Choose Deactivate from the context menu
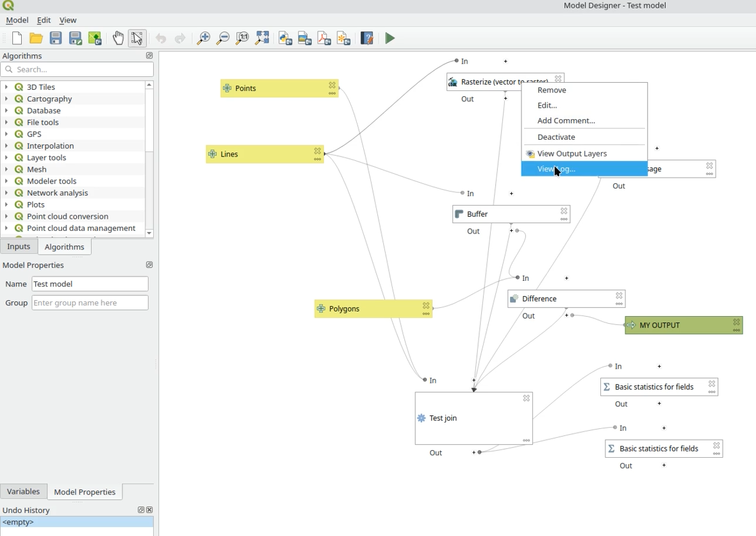The image size is (756, 536). (x=556, y=137)
